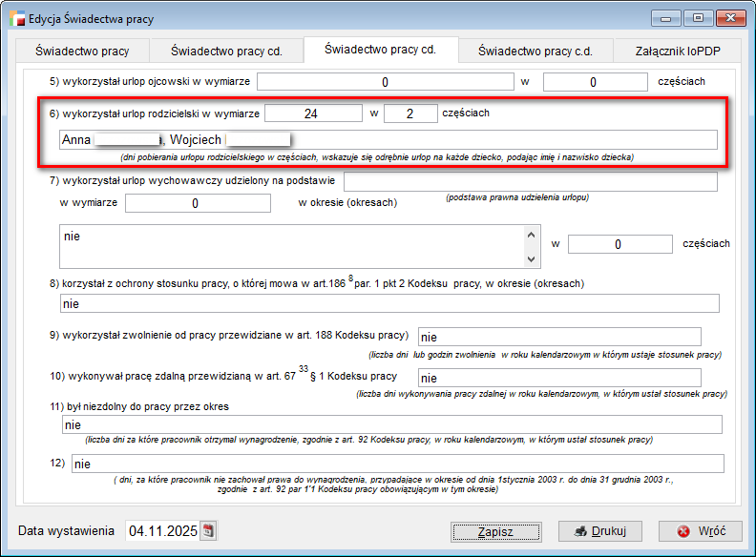
Task: Switch to the first Świadectwo pracy tab
Action: [x=82, y=51]
